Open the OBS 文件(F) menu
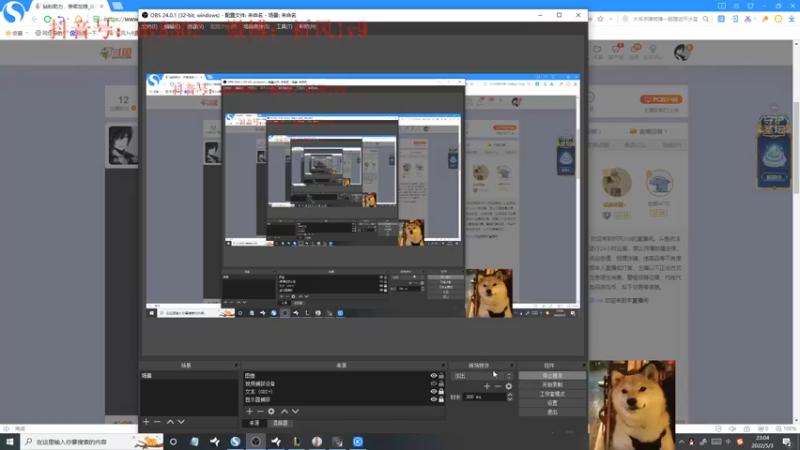Screen dimensions: 800x450 pyautogui.click(x=149, y=27)
